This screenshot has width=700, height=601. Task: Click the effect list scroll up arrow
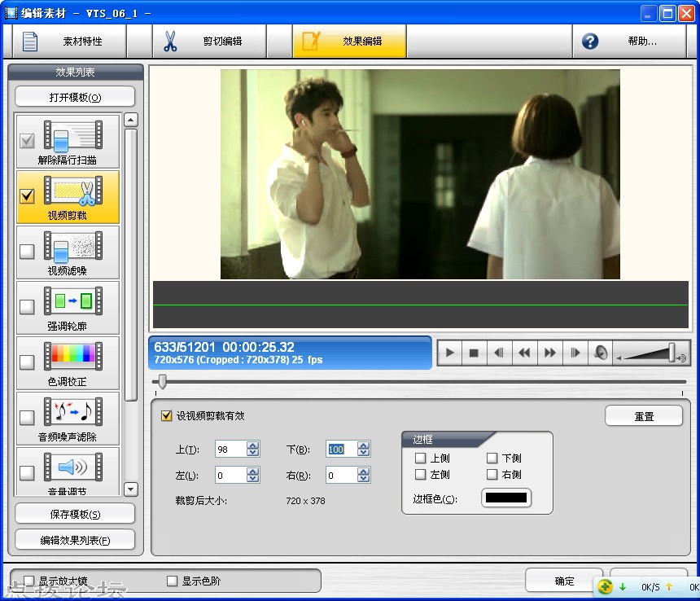130,120
